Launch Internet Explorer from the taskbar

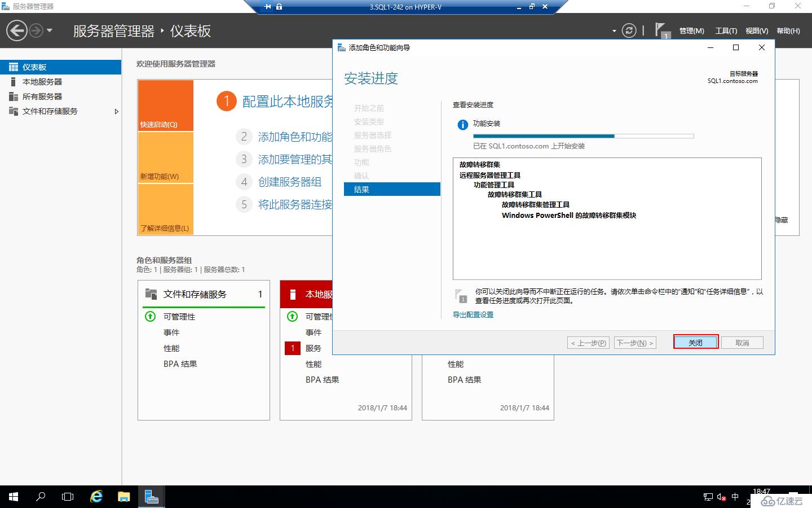pos(96,497)
